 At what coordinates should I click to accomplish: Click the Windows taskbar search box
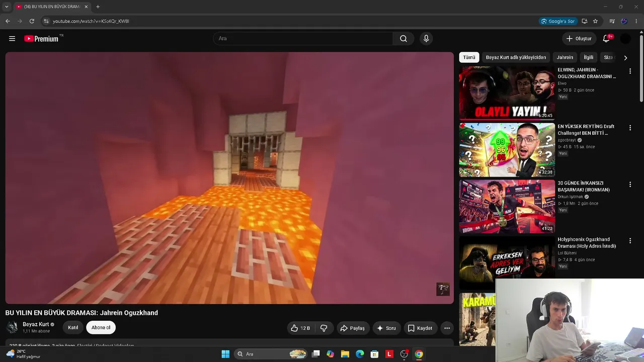click(x=271, y=354)
